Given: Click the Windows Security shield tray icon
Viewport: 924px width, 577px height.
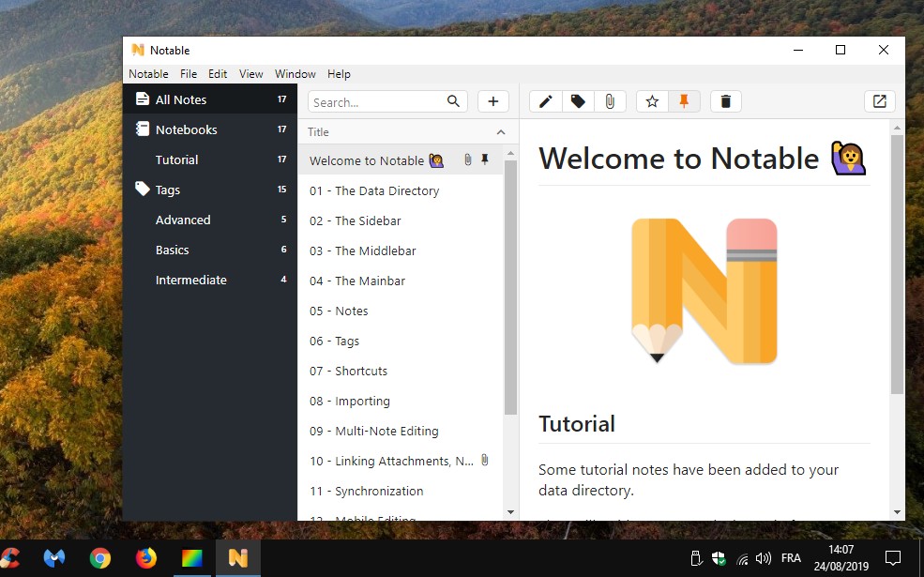Looking at the screenshot, I should point(719,558).
